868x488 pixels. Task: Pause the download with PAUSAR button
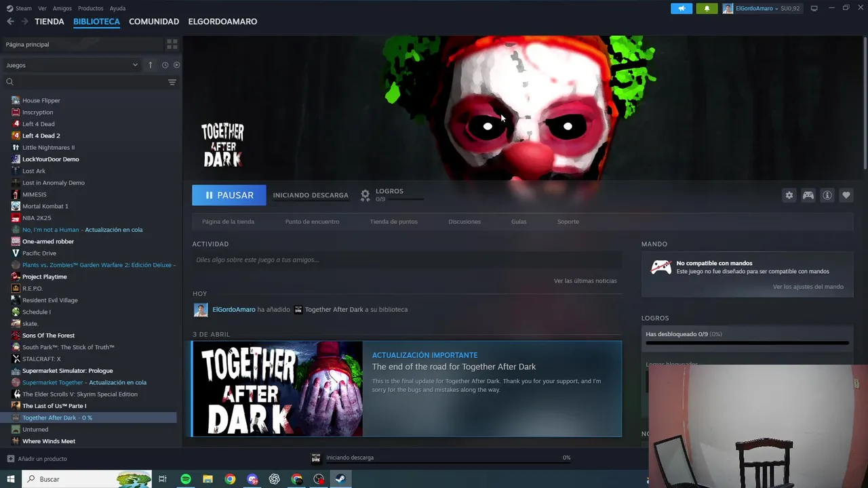tap(229, 195)
